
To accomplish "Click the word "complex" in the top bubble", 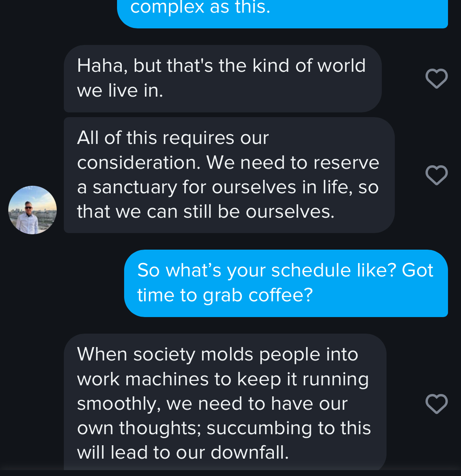I will coord(167,8).
